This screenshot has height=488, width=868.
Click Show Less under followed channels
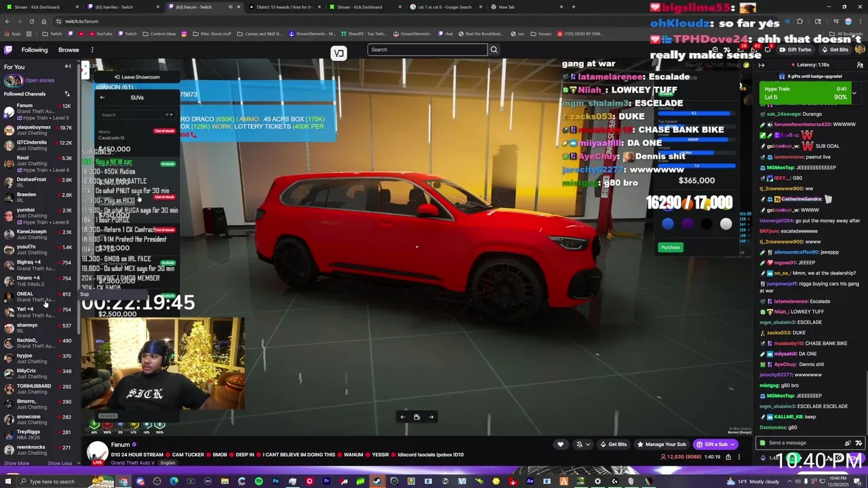coord(60,463)
